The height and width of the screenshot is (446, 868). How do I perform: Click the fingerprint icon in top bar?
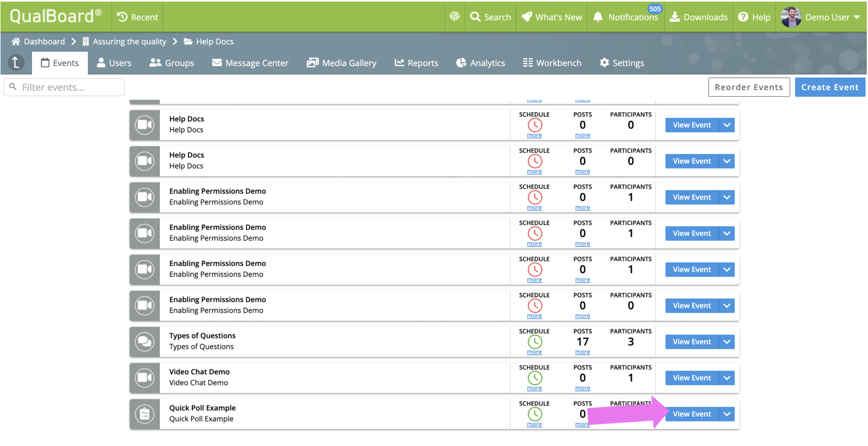point(455,17)
